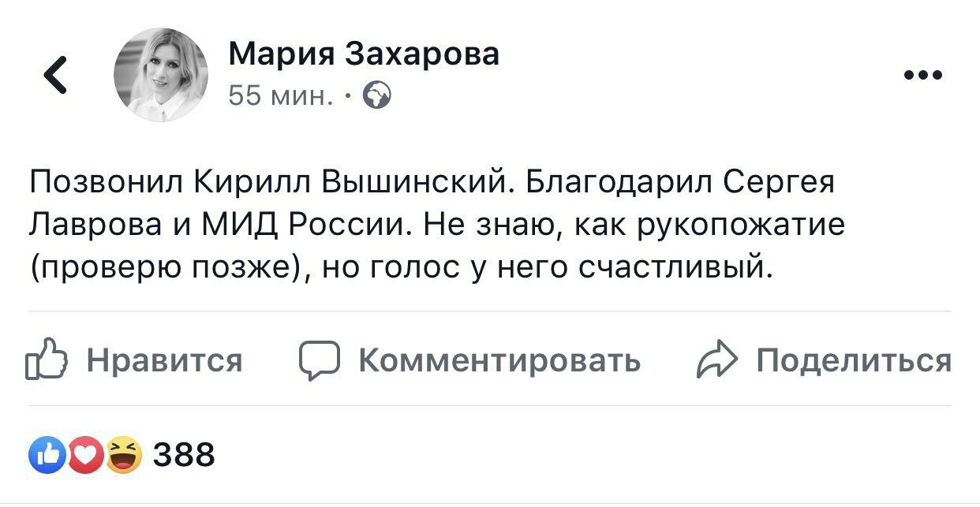Viewport: 980px width, 507px height.
Task: View the 388 reactions count
Action: pos(183,455)
